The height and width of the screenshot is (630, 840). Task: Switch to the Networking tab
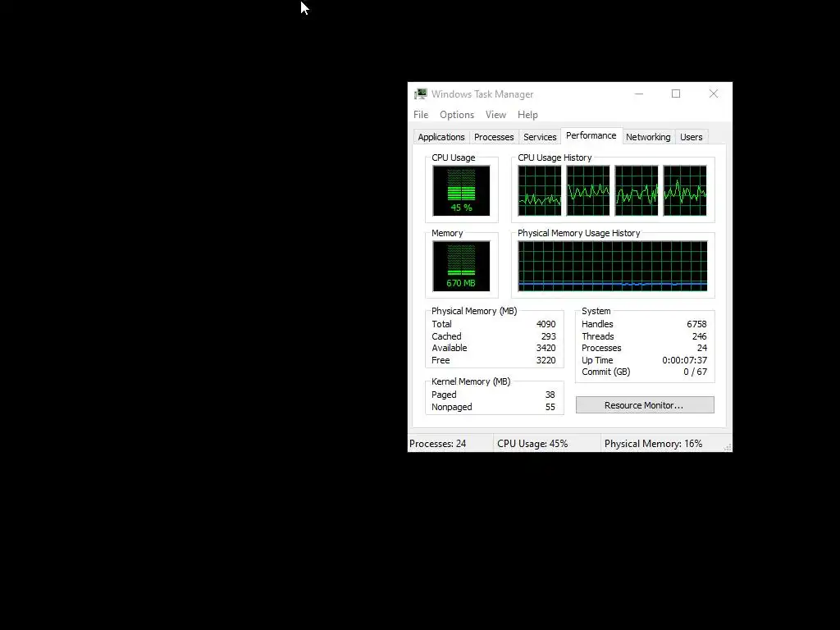click(648, 137)
